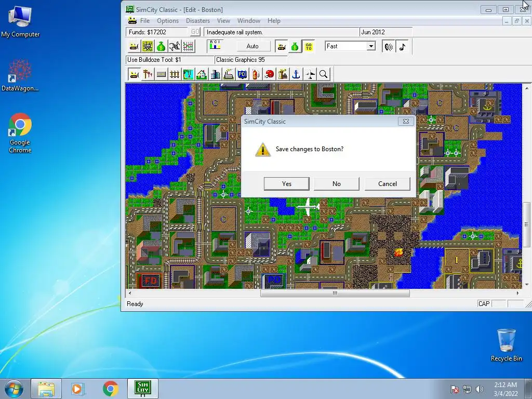Click the Jun 2012 date field
Image resolution: width=532 pixels, height=399 pixels.
(x=386, y=32)
